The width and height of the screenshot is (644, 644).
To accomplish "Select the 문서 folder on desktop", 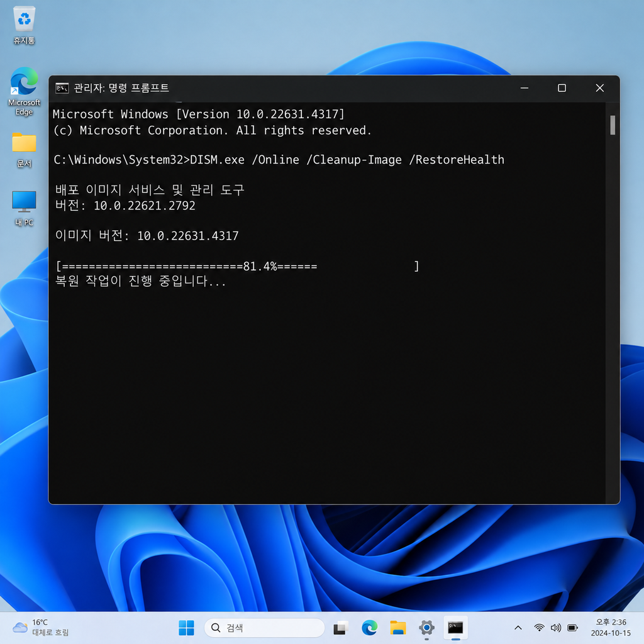I will coord(25,150).
